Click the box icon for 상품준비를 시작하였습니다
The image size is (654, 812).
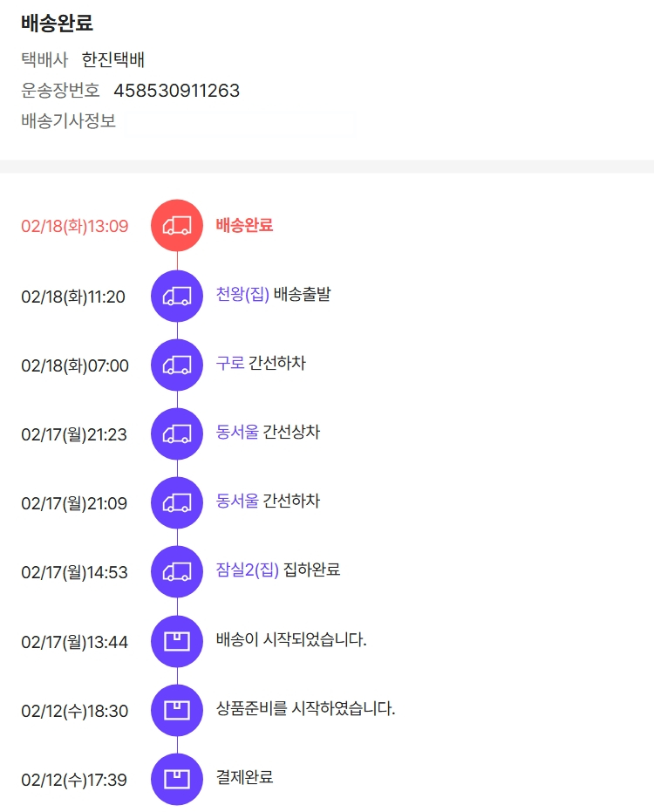point(177,710)
